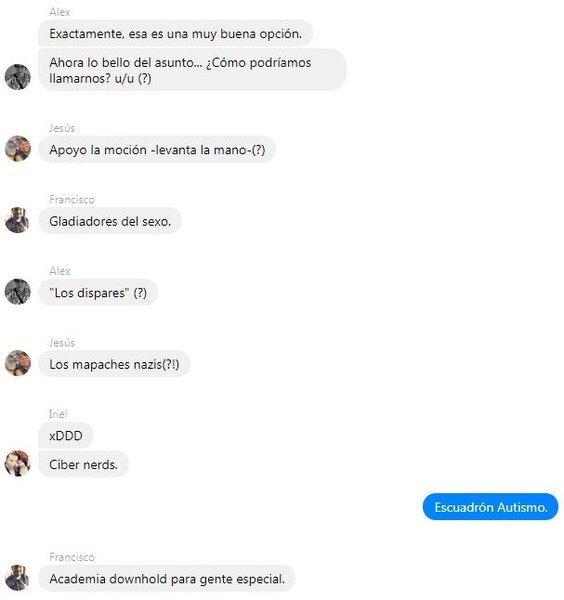The image size is (564, 600).
Task: Click the 'Academia downhold para gente especial' message
Action: click(x=167, y=579)
